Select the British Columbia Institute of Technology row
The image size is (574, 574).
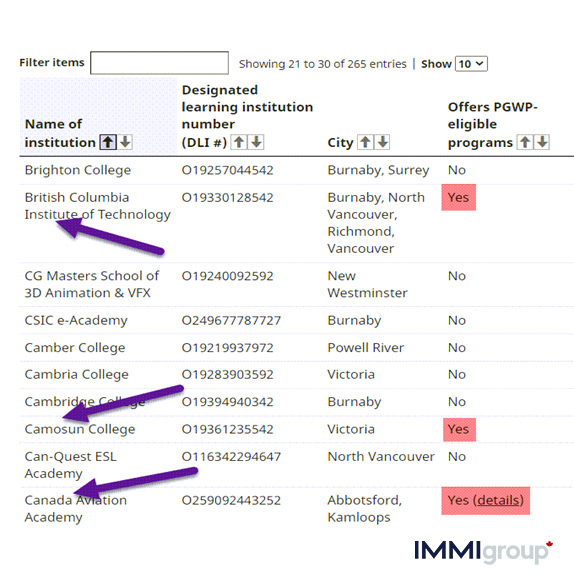tap(297, 223)
